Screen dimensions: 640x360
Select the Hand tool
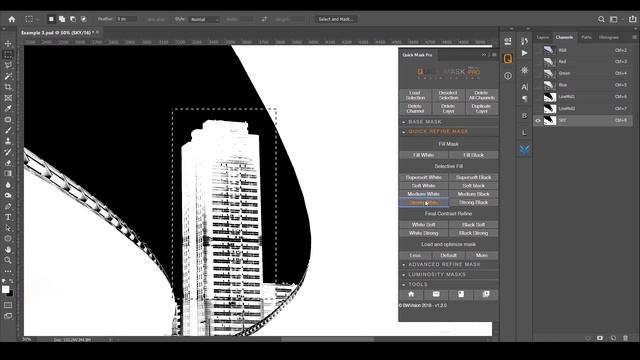[x=8, y=249]
